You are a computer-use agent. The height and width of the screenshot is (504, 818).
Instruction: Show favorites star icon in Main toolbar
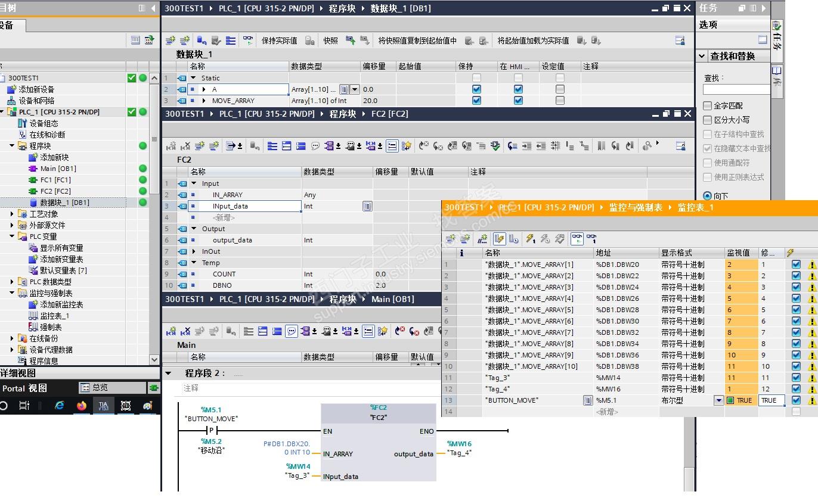click(383, 331)
